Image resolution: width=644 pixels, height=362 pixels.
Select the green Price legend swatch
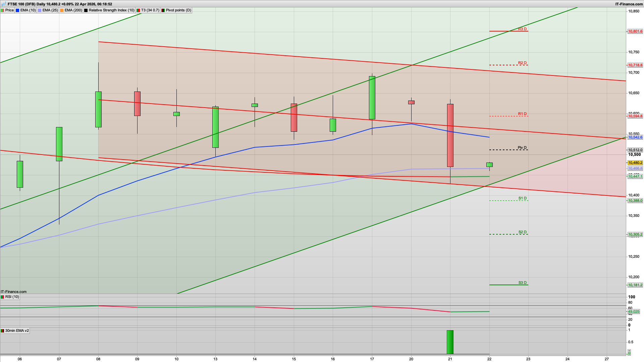tap(2, 10)
